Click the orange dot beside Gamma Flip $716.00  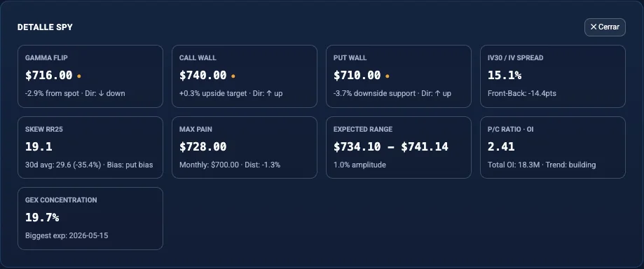pos(79,76)
